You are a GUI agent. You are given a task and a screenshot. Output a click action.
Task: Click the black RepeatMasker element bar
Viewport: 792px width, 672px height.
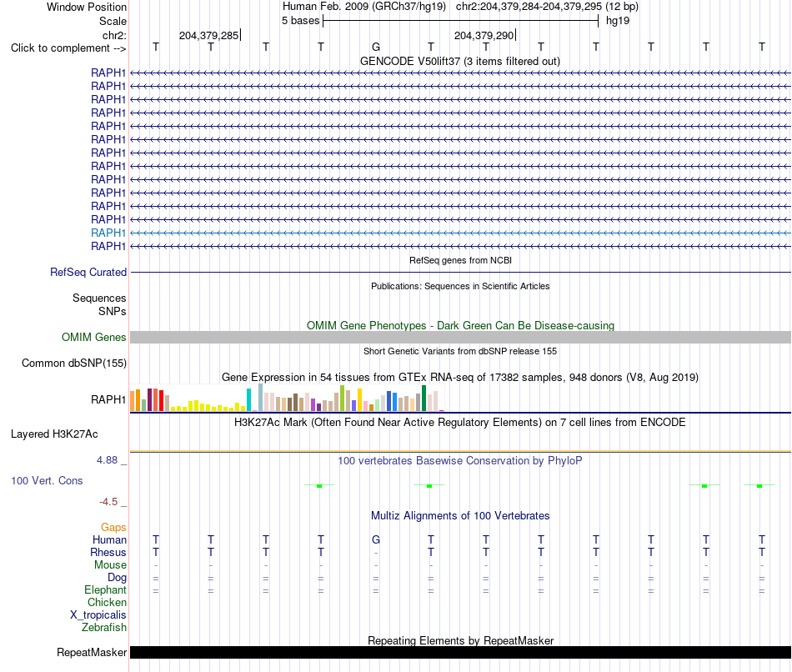460,652
